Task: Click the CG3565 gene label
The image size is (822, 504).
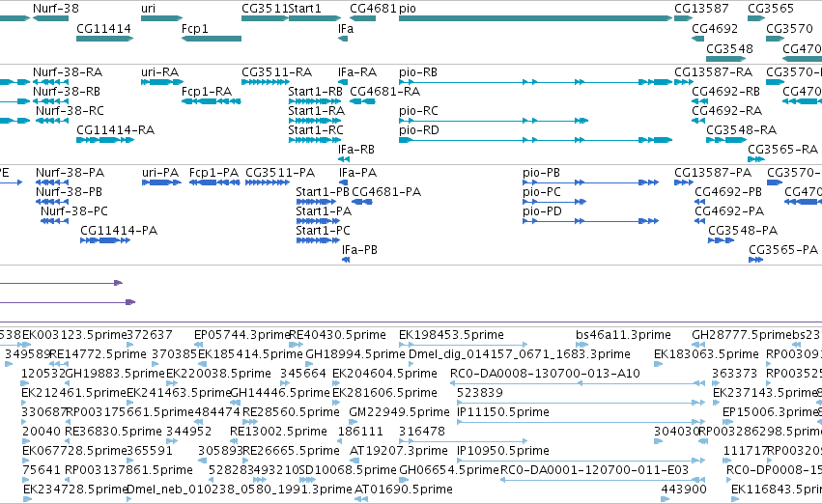Action: pyautogui.click(x=771, y=9)
